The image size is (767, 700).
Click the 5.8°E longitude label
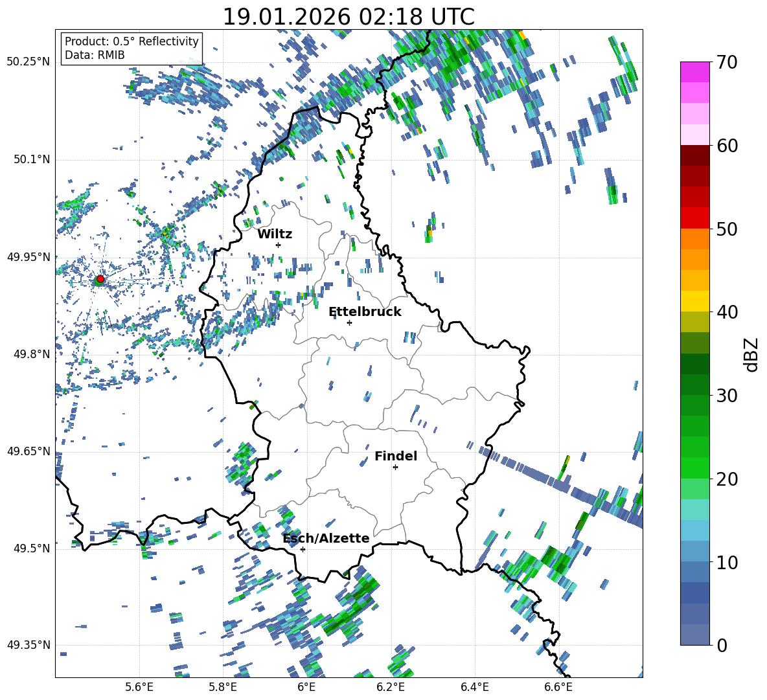click(223, 687)
